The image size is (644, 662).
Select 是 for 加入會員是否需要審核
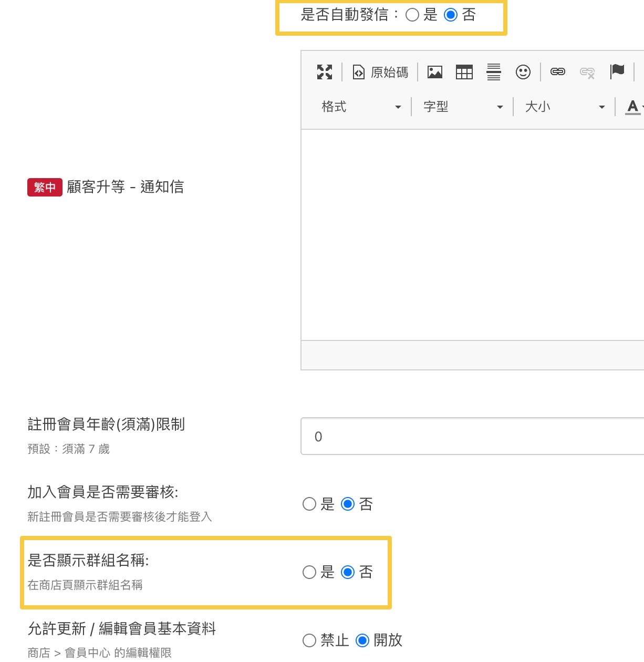pyautogui.click(x=309, y=504)
